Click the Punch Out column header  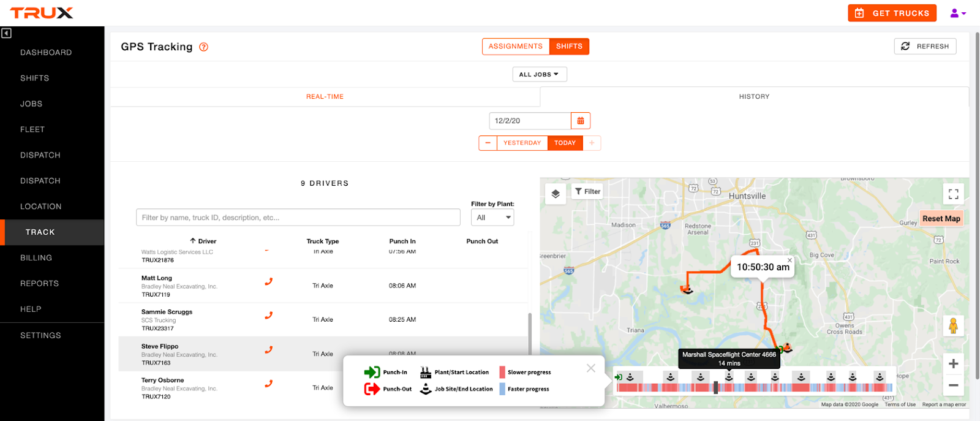point(482,241)
